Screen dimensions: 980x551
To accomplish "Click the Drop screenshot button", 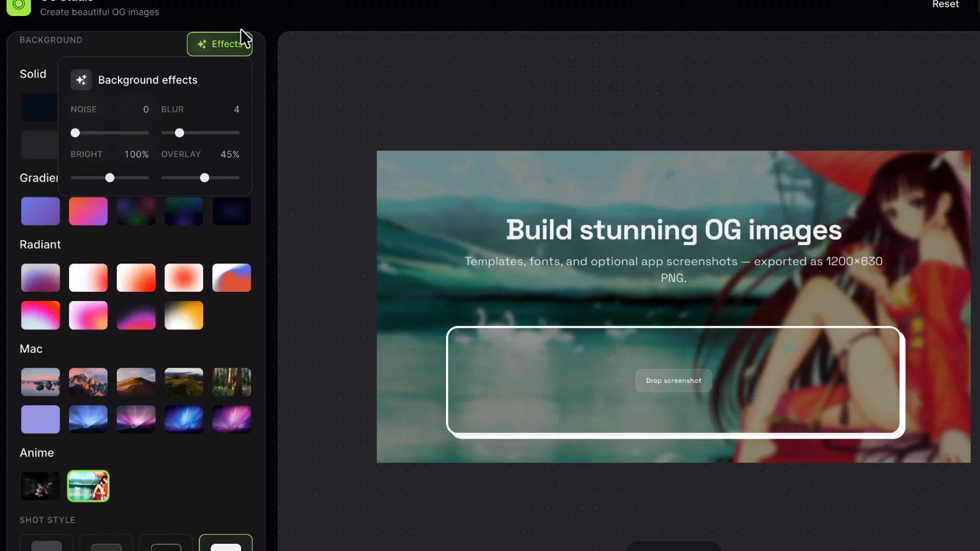I will (673, 381).
